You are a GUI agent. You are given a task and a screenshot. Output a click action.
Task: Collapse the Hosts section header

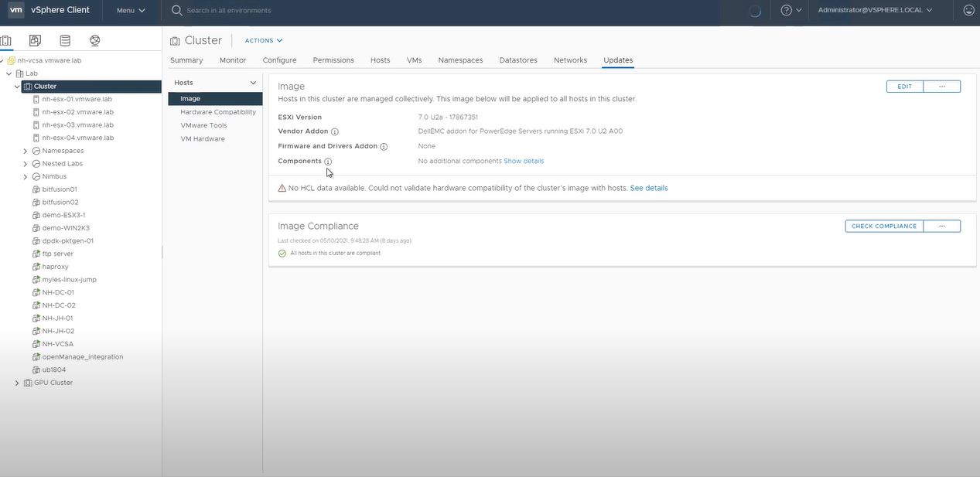point(252,82)
